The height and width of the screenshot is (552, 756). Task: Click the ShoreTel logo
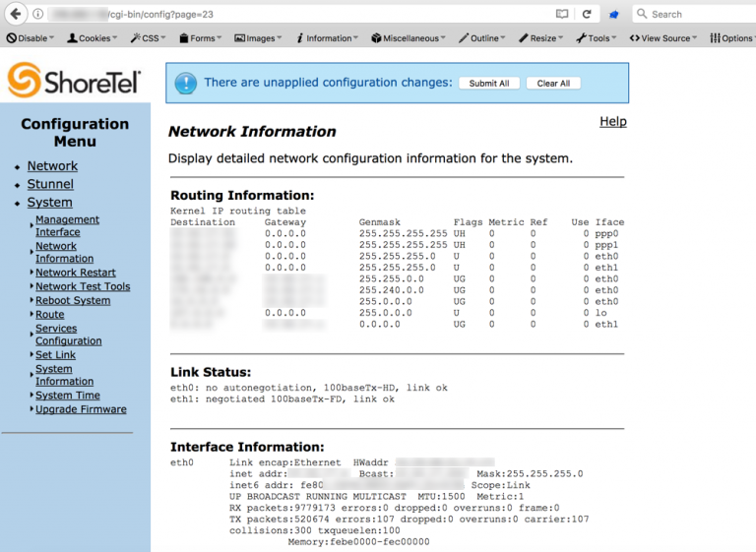click(x=75, y=81)
